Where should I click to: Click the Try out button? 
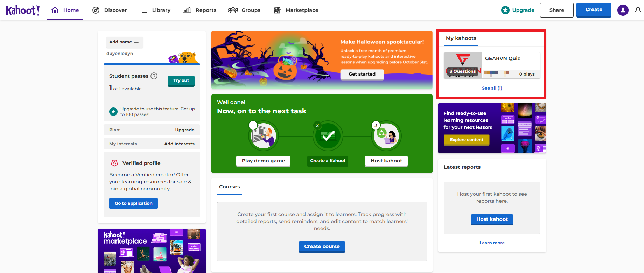point(181,80)
